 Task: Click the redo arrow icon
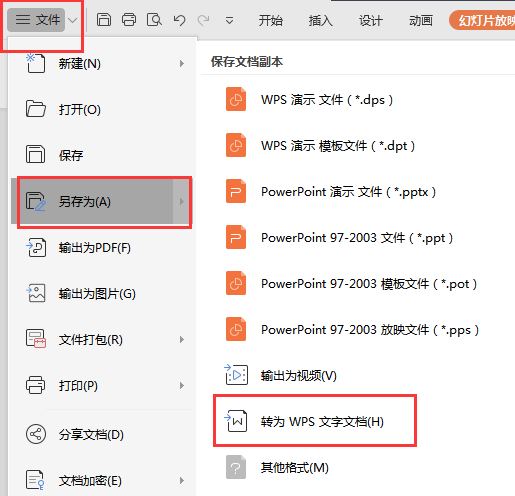(x=203, y=20)
